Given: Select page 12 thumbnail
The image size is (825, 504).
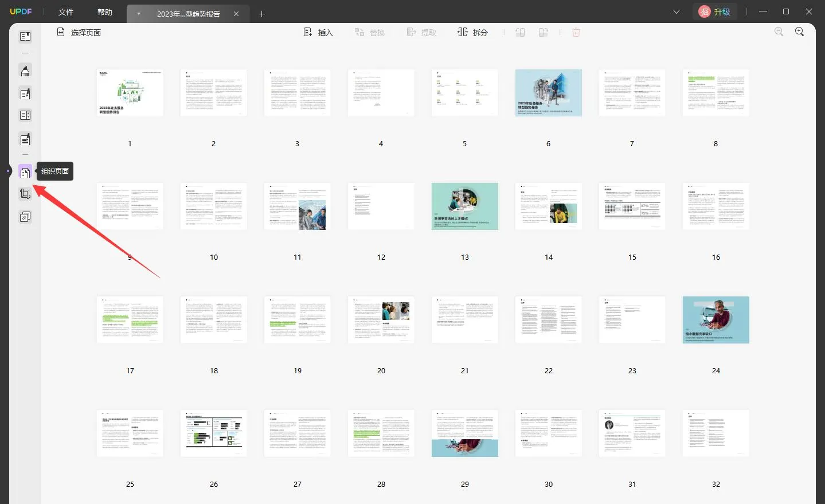Looking at the screenshot, I should coord(381,206).
